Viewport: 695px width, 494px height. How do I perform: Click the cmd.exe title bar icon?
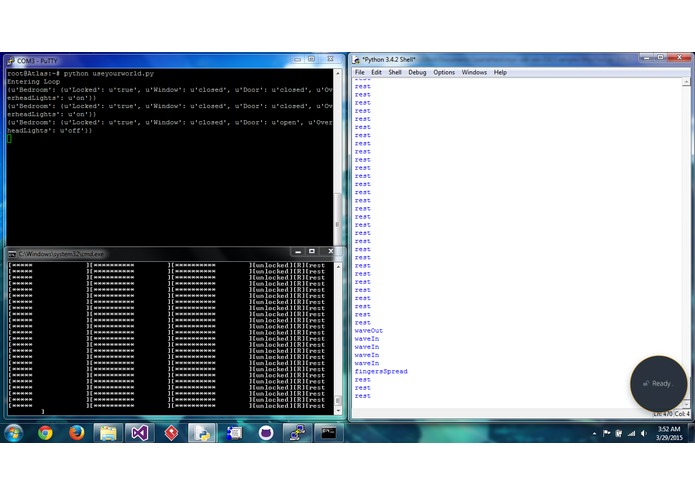coord(12,254)
